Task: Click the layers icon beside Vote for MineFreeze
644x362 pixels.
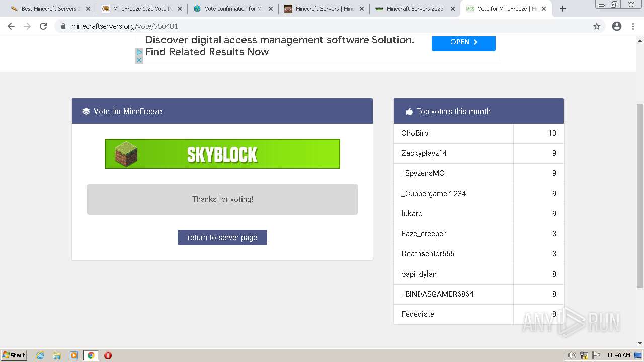Action: [86, 111]
